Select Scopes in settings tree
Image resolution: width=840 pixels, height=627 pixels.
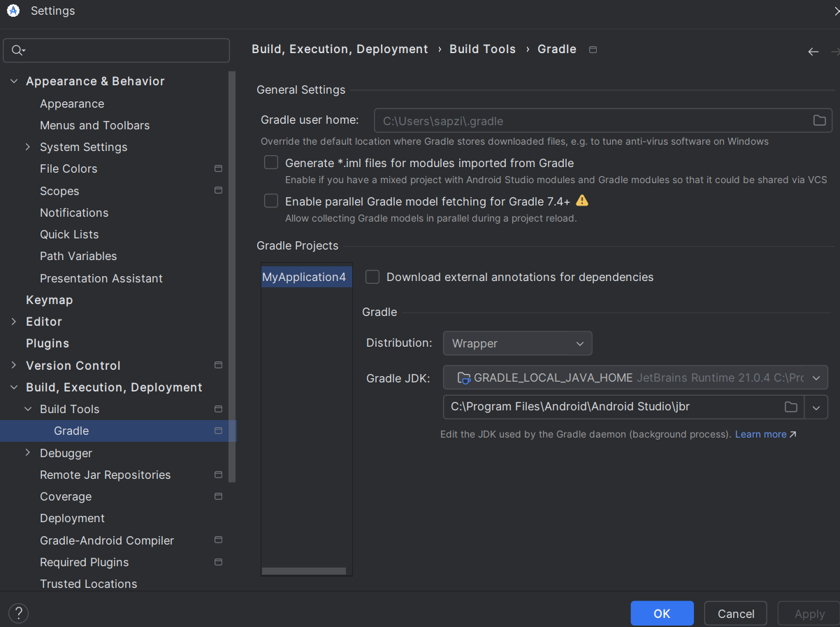[x=59, y=191]
